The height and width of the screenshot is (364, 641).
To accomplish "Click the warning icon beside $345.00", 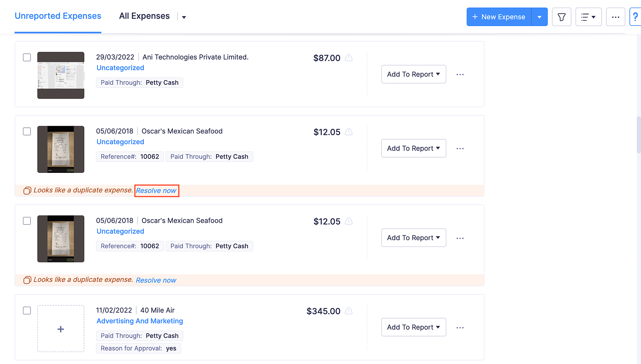I will [x=349, y=311].
